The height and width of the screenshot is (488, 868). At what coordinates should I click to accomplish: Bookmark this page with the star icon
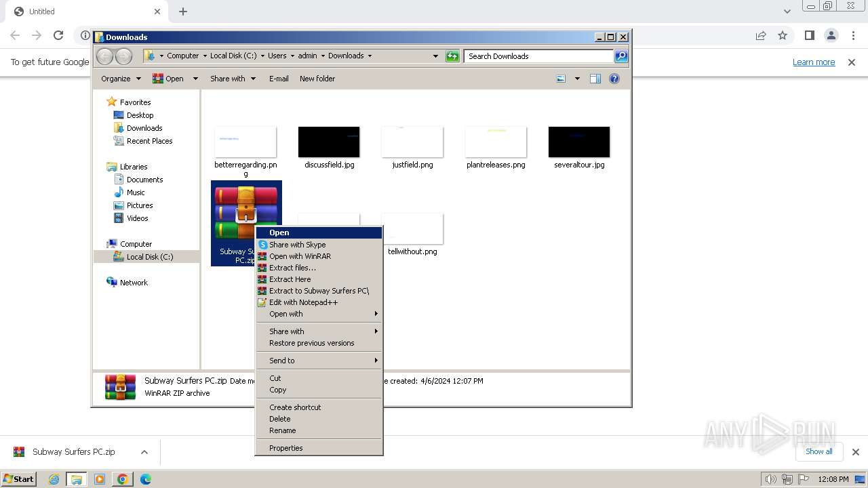(x=783, y=35)
